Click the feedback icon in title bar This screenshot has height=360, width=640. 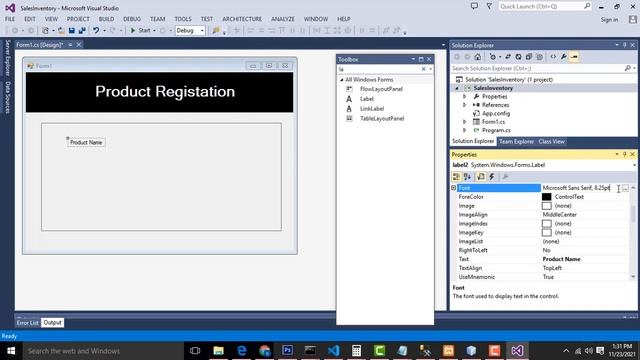coord(474,6)
